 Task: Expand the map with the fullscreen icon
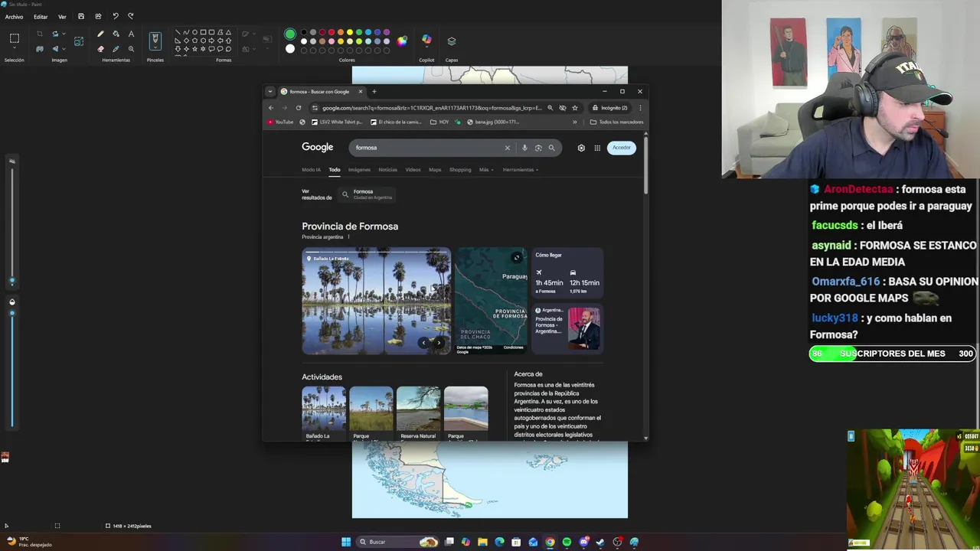click(517, 257)
